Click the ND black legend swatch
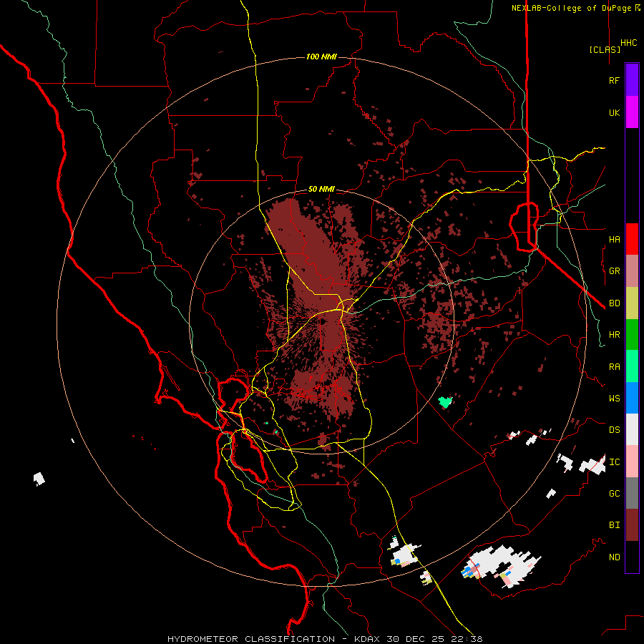 tap(632, 557)
